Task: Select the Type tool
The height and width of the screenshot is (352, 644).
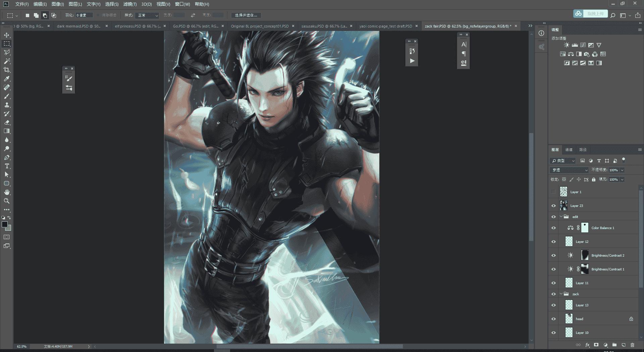Action: click(7, 166)
